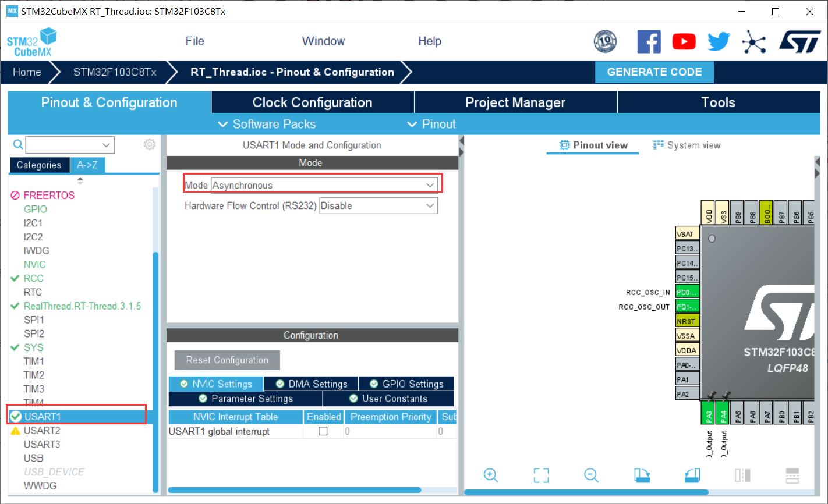Click the vertical split view icon
This screenshot has height=504, width=828.
click(x=742, y=475)
